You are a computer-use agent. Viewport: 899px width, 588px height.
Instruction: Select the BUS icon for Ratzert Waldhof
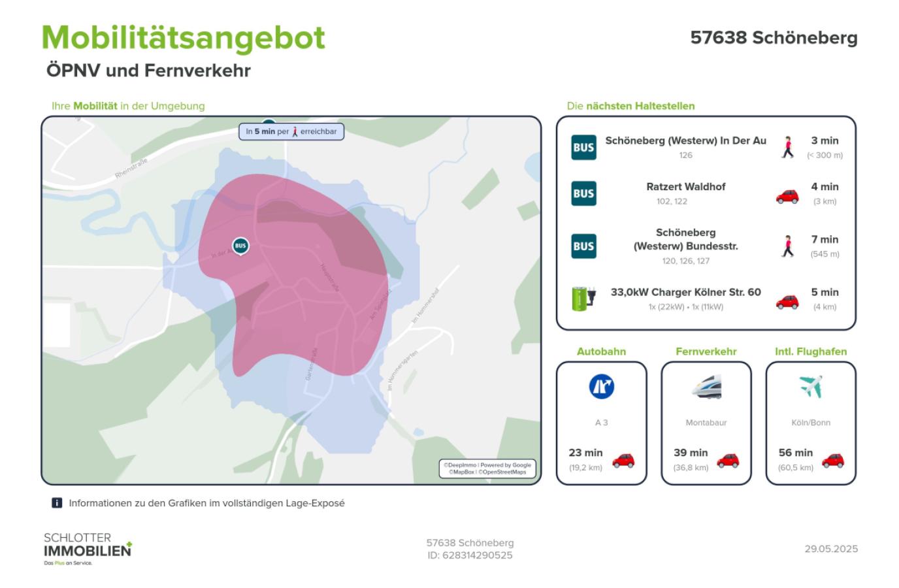click(583, 193)
